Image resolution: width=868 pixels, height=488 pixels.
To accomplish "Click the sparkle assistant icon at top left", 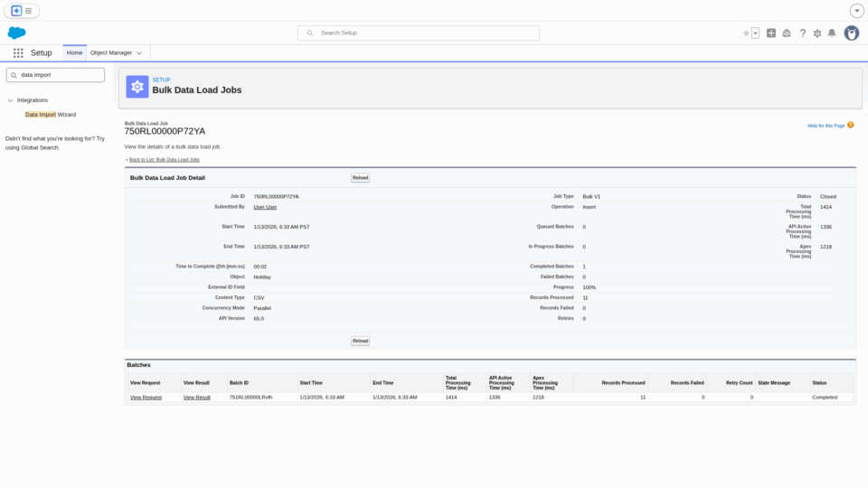I will click(16, 11).
